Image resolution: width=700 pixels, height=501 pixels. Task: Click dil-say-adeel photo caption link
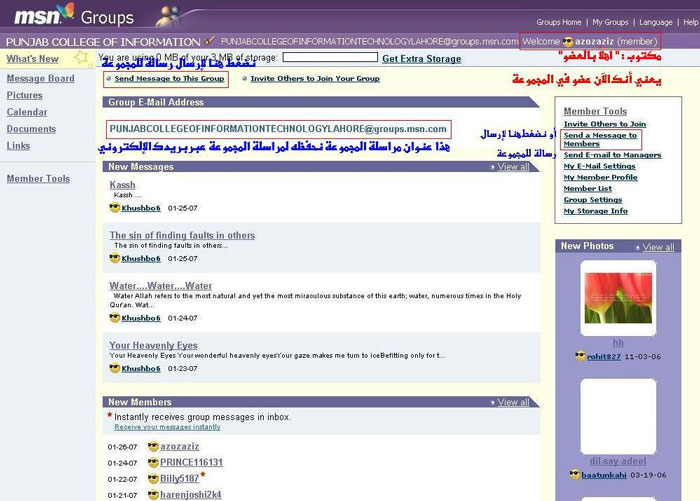617,461
